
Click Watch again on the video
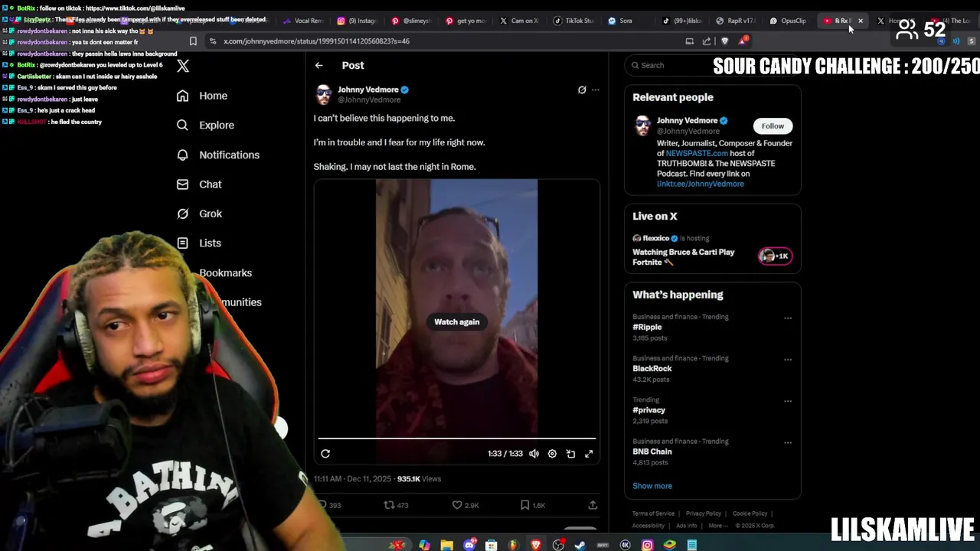pyautogui.click(x=457, y=322)
